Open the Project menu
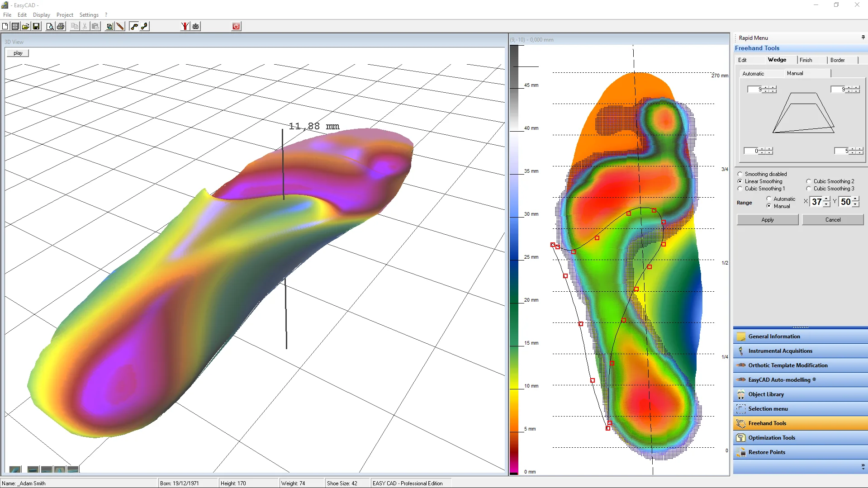Image resolution: width=868 pixels, height=488 pixels. (x=65, y=15)
